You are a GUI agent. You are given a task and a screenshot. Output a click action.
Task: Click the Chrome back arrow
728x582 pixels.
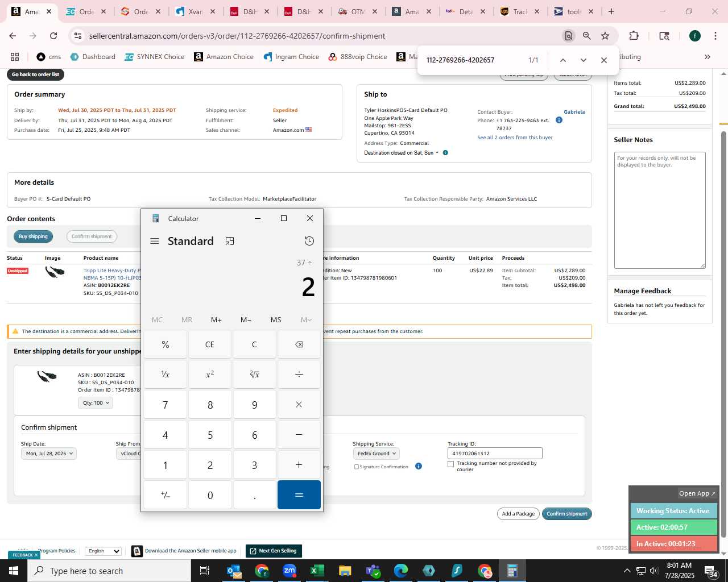click(13, 36)
